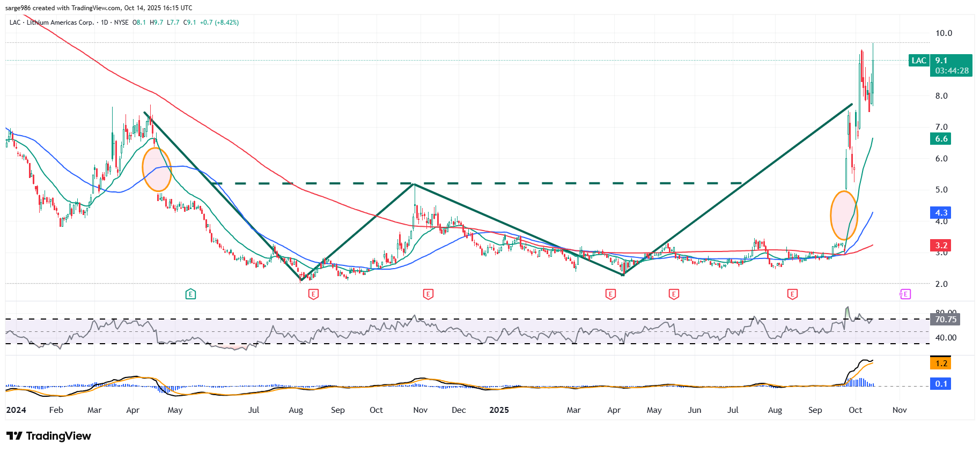Click the 2025 label on the time axis

click(x=499, y=410)
